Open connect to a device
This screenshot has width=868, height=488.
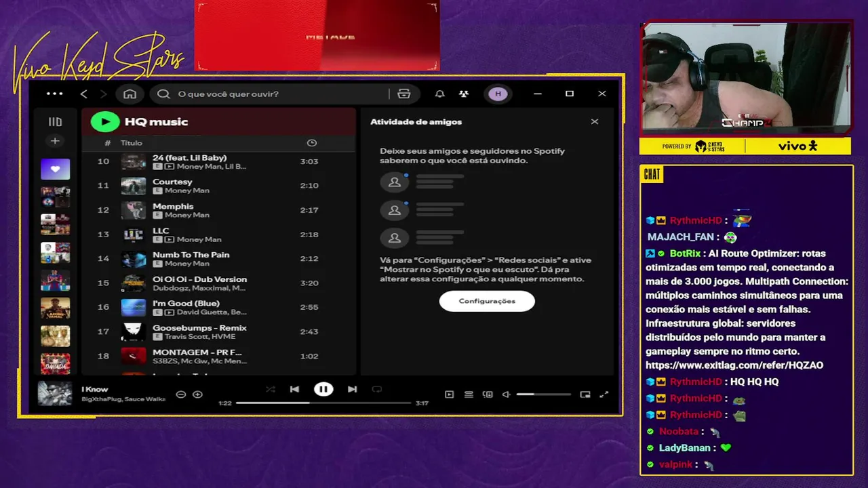(x=488, y=394)
